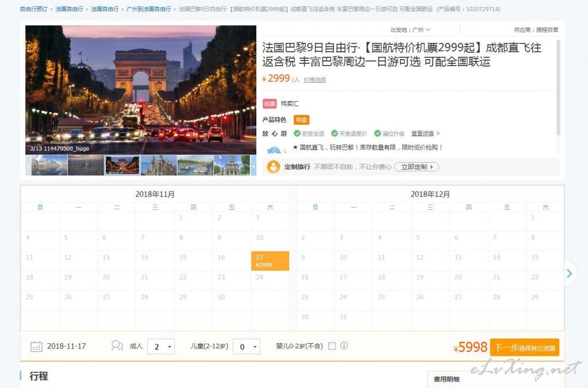
Task: Click the 法国巴黎9日自由行 product title
Action: [x=402, y=55]
